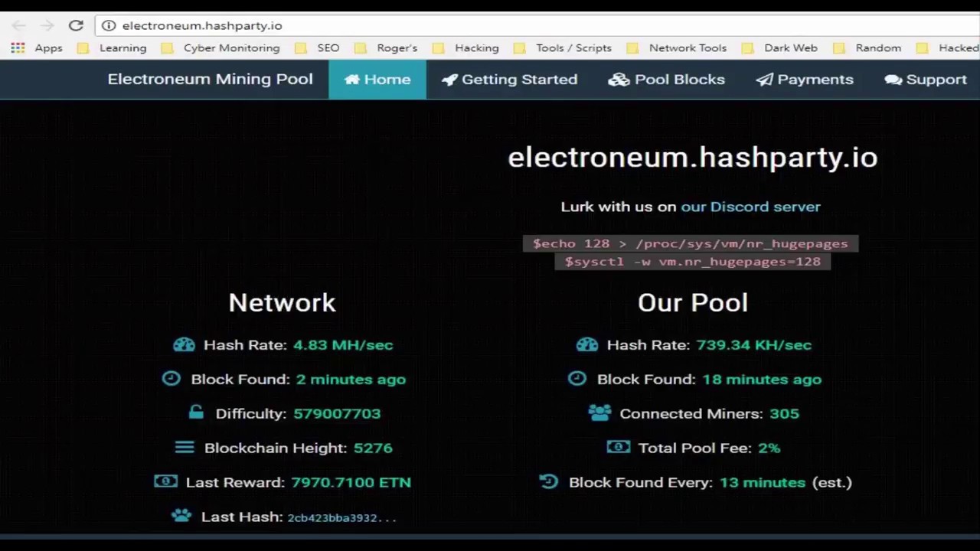Image resolution: width=980 pixels, height=551 pixels.
Task: Open the Getting Started page
Action: pyautogui.click(x=509, y=80)
